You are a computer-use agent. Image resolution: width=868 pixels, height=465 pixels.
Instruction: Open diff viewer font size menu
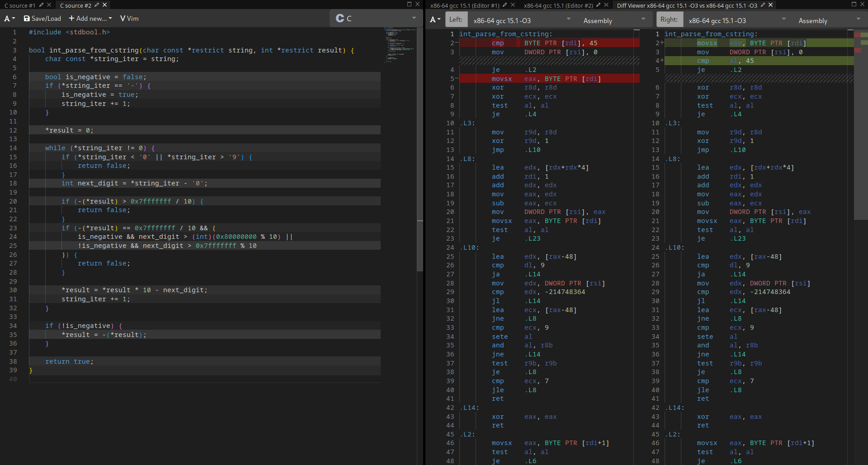[x=435, y=19]
